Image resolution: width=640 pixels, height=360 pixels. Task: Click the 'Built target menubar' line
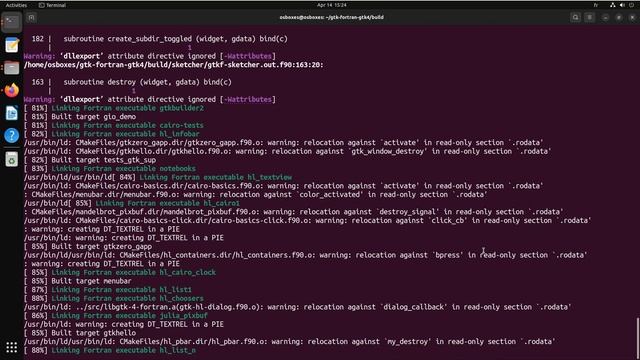(x=78, y=281)
